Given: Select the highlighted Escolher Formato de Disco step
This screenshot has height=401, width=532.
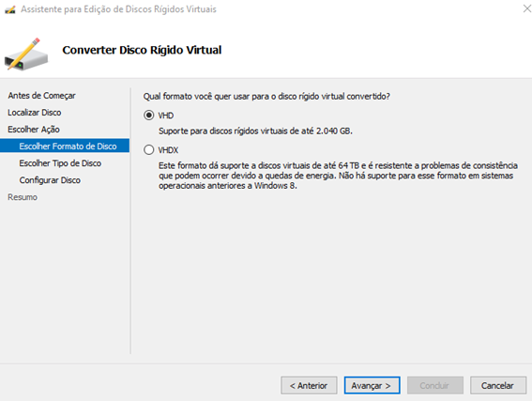Looking at the screenshot, I should [65, 146].
